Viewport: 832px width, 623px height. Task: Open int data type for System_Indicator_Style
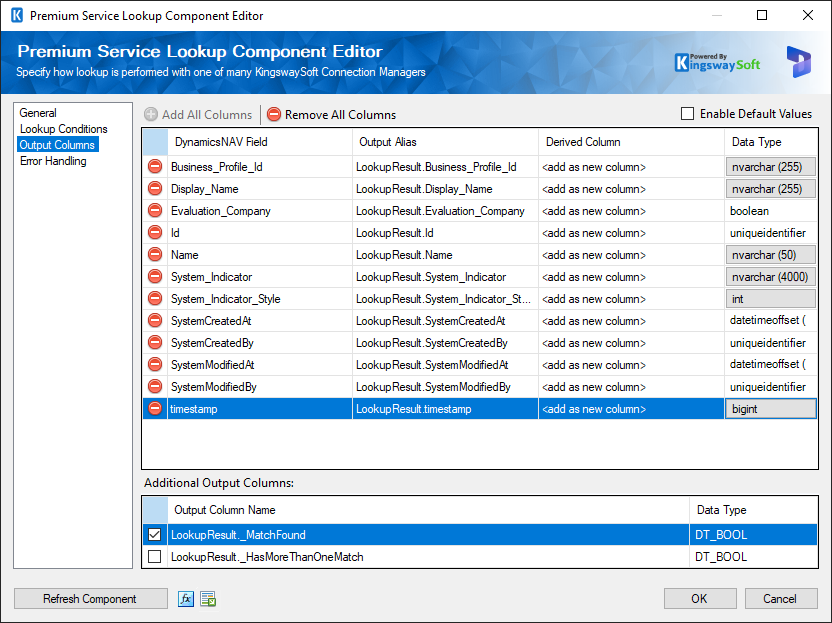point(770,299)
